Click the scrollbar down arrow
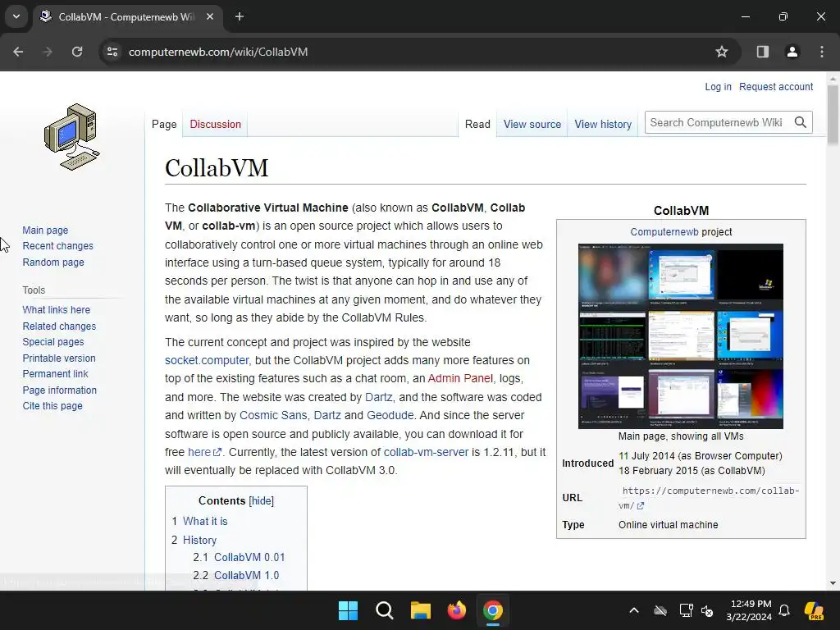 coord(833,583)
